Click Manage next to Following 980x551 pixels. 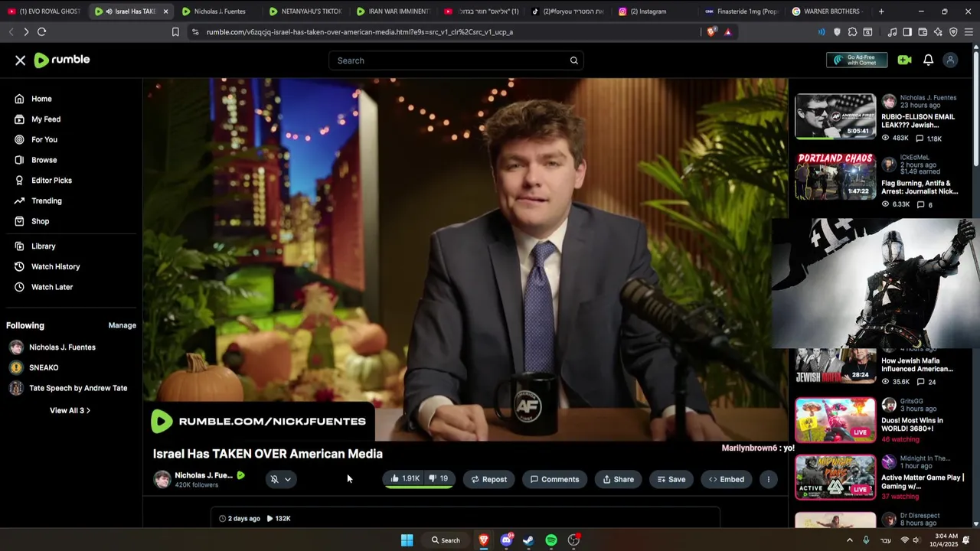pyautogui.click(x=122, y=325)
